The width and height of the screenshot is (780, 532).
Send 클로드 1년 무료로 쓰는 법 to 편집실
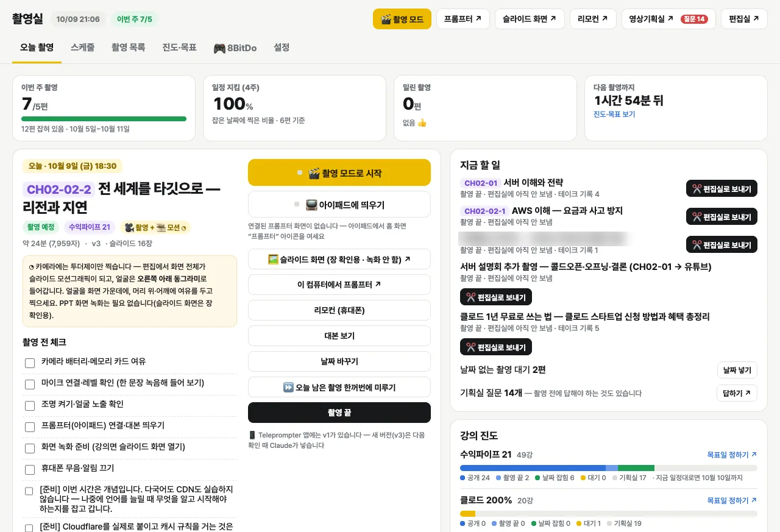496,347
